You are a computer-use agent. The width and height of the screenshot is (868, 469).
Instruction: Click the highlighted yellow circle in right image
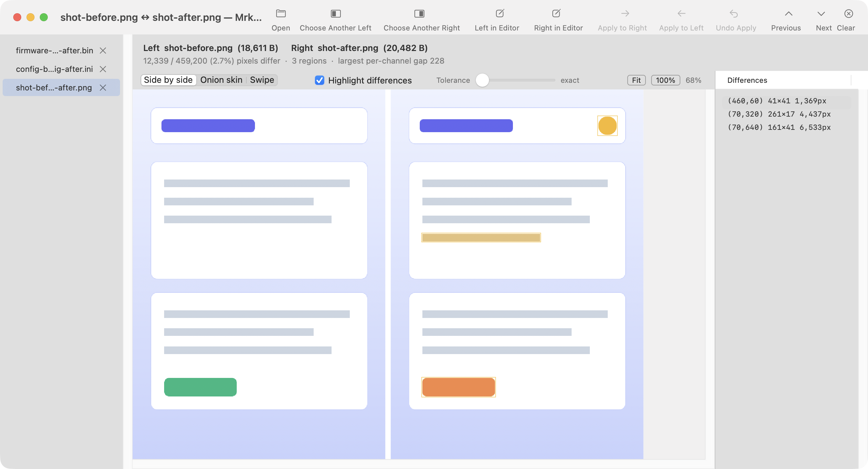point(607,126)
